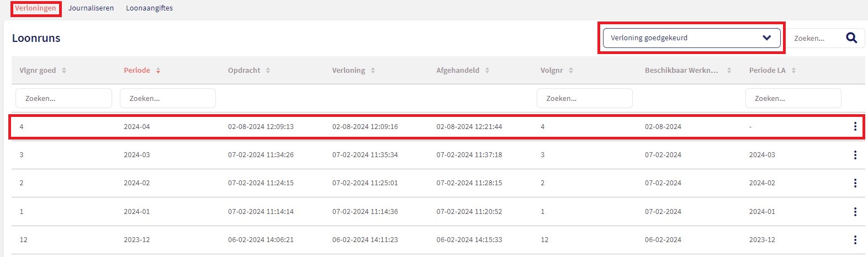The width and height of the screenshot is (868, 257).
Task: Click the Verloning column header
Action: 348,71
